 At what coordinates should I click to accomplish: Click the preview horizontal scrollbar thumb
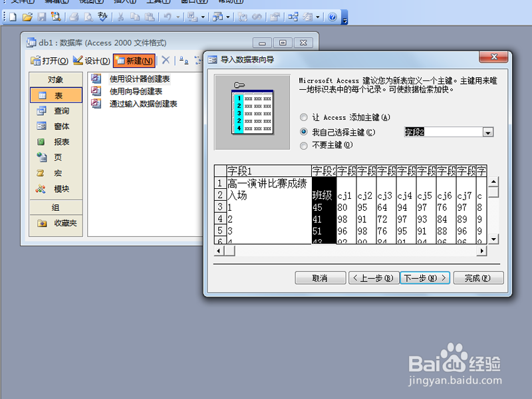point(229,251)
